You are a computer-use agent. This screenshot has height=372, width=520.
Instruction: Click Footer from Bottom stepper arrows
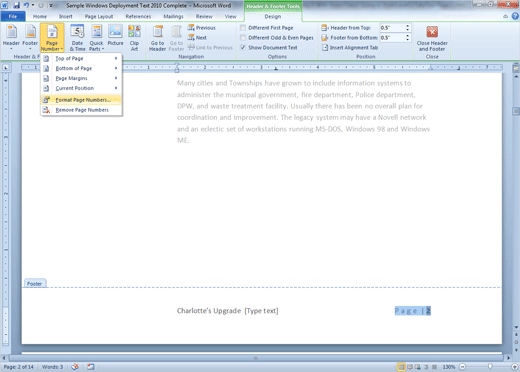coord(408,38)
